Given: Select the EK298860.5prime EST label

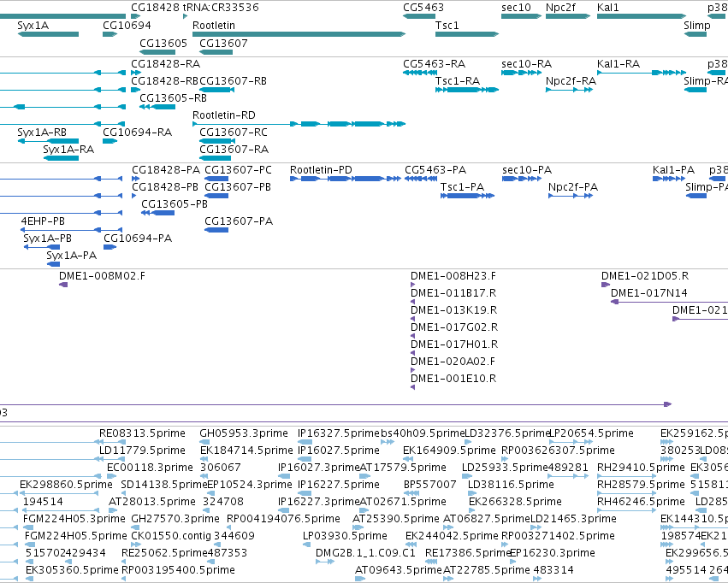Looking at the screenshot, I should (x=66, y=486).
